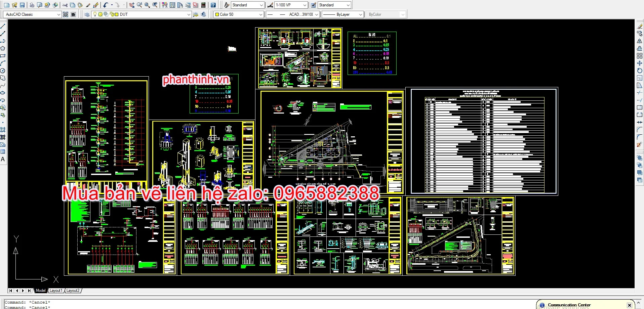644x309 pixels.
Task: Select the Erase modify tool
Action: click(640, 26)
